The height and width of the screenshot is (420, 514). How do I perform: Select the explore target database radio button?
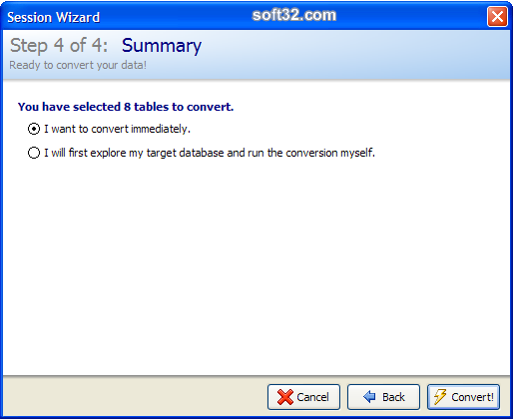pyautogui.click(x=34, y=153)
